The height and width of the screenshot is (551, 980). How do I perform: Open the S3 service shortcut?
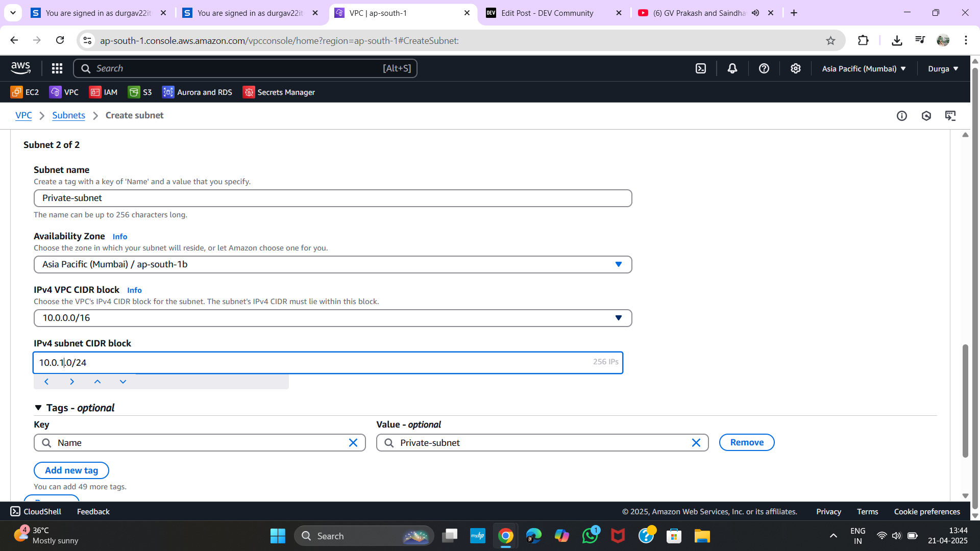pos(140,92)
